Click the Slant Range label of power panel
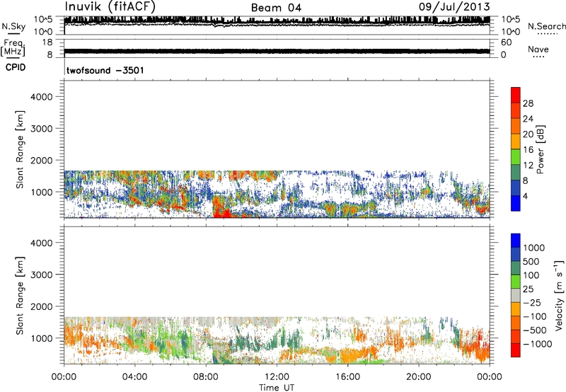Viewport: 566px width, 392px height. (20, 149)
